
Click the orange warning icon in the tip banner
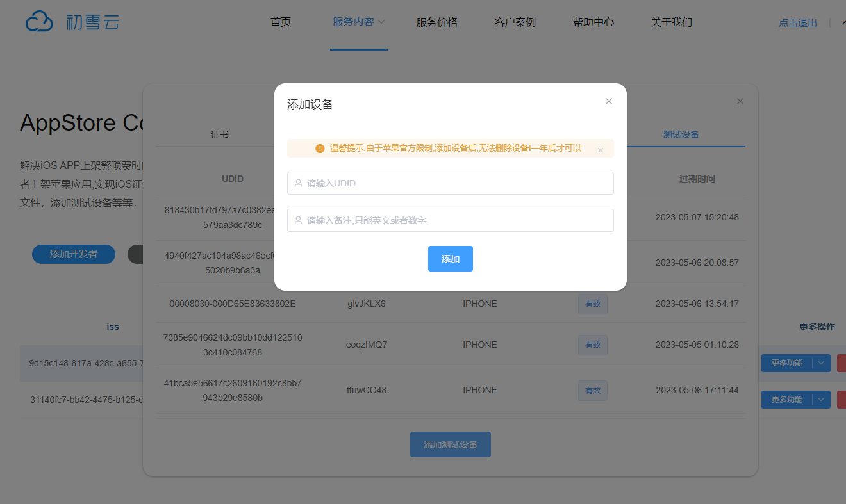320,149
